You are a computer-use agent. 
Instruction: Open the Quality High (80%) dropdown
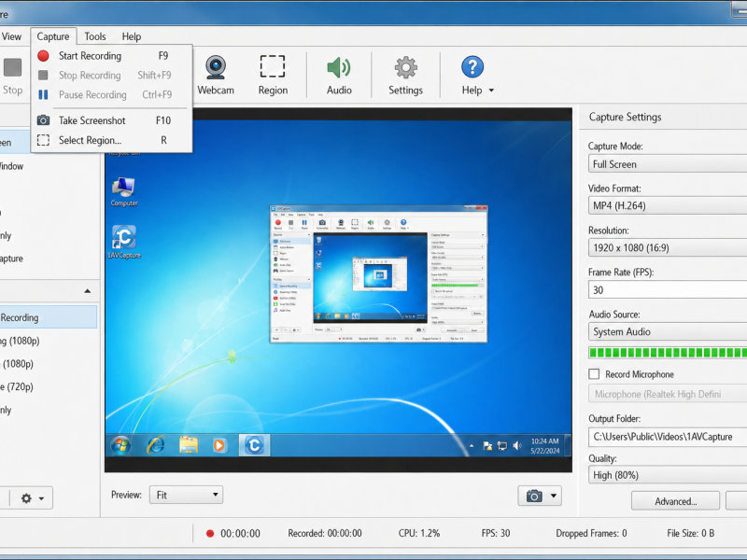(668, 475)
